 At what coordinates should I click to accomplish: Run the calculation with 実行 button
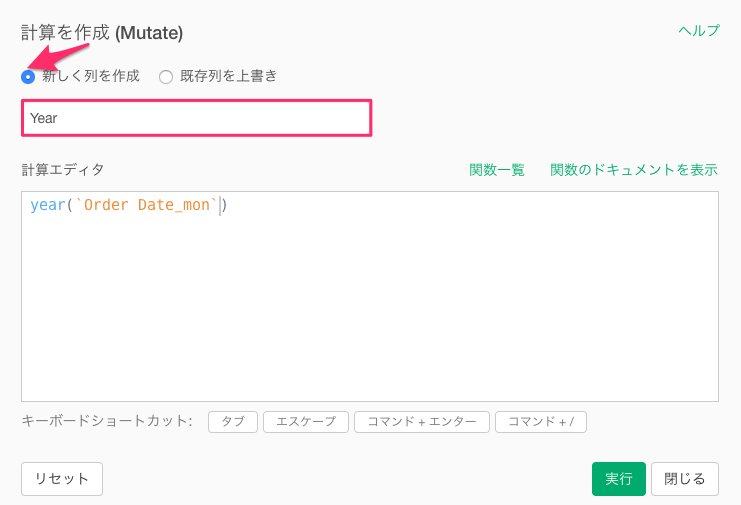point(619,479)
